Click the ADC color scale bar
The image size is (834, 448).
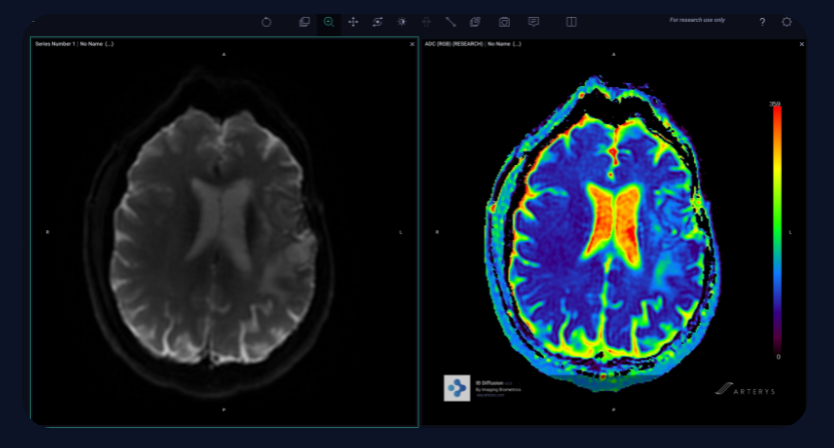(777, 230)
